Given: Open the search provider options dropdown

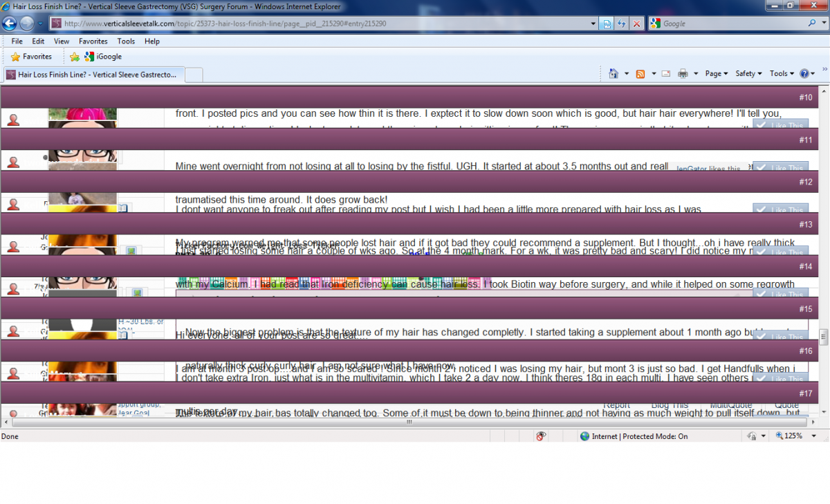Looking at the screenshot, I should [x=822, y=24].
